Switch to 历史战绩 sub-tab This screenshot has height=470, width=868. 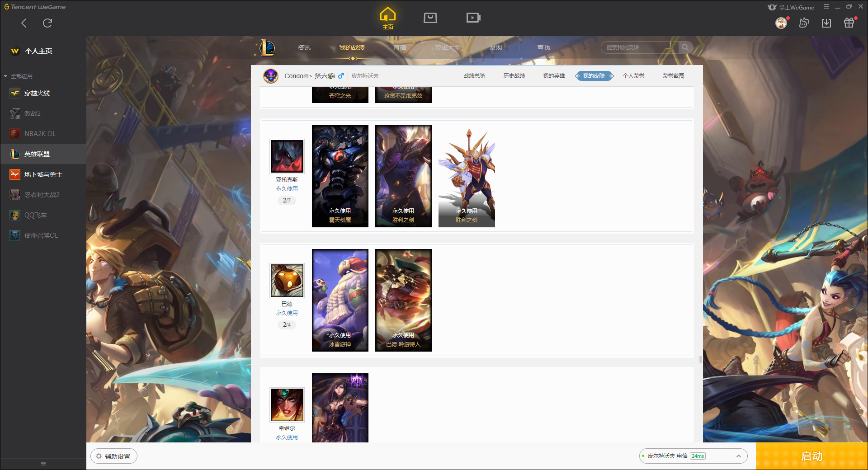pos(514,76)
